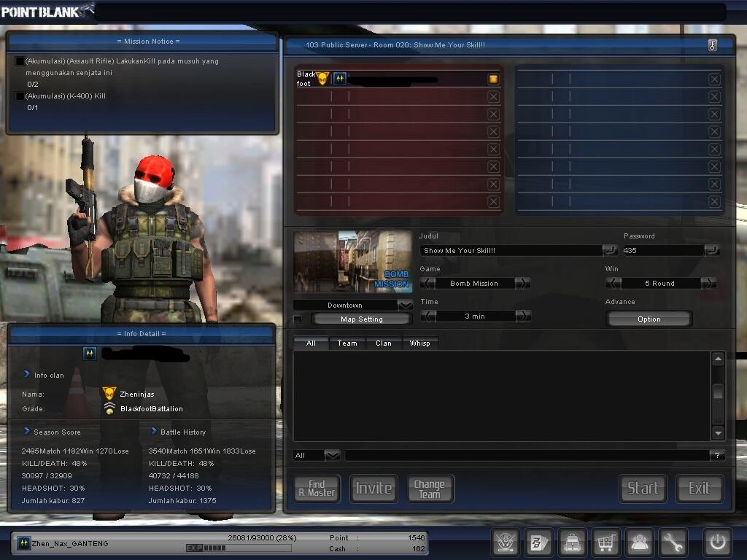Click the Change Team button
Image resolution: width=747 pixels, height=560 pixels.
[x=430, y=489]
